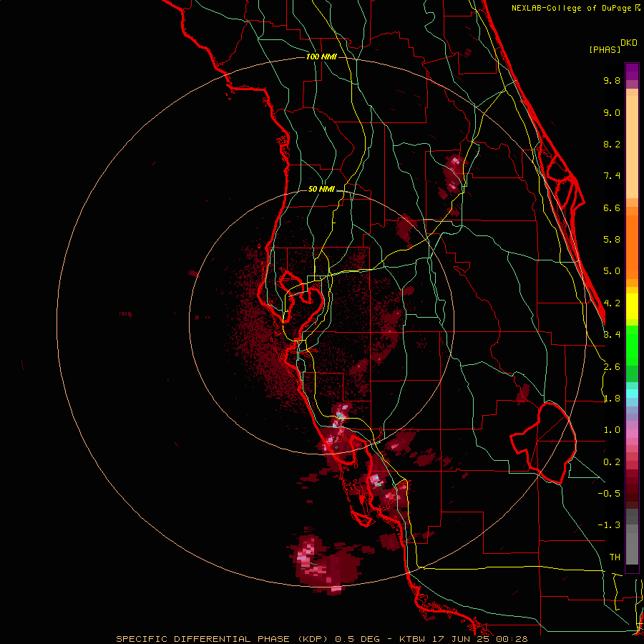The width and height of the screenshot is (644, 644).
Task: Select the 1.8 color scale value
Action: click(x=612, y=399)
